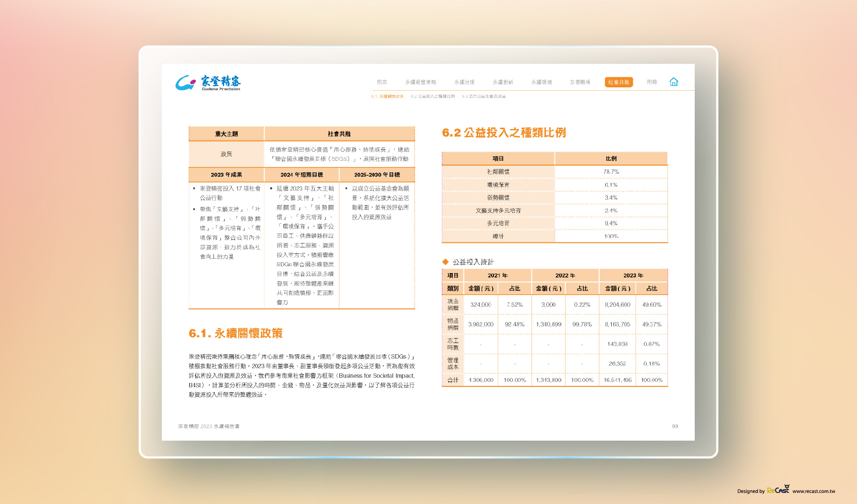The width and height of the screenshot is (857, 504).
Task: Click the 8,204,600 amount cell
Action: click(x=617, y=305)
